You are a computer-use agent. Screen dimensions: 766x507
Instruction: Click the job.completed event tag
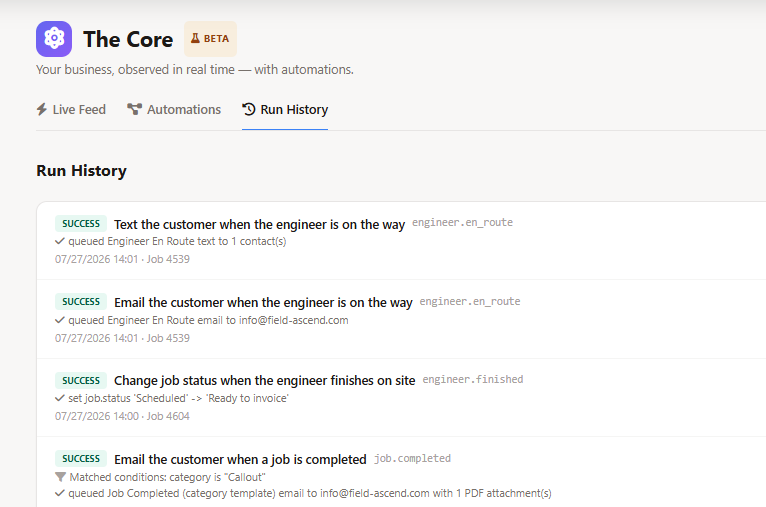(x=412, y=458)
